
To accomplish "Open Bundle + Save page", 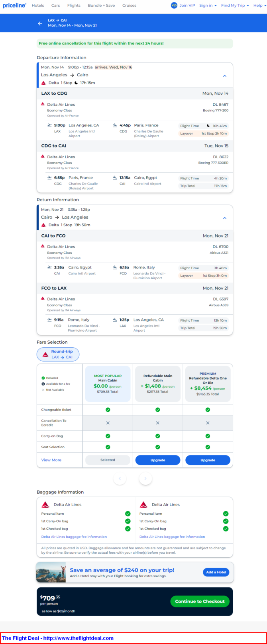I will (x=102, y=6).
